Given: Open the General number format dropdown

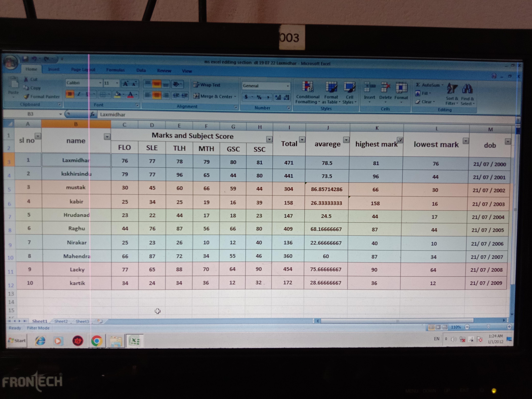Looking at the screenshot, I should point(288,86).
